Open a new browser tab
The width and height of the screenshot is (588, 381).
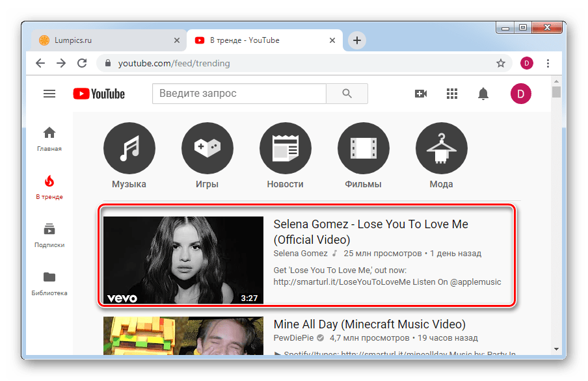(356, 40)
